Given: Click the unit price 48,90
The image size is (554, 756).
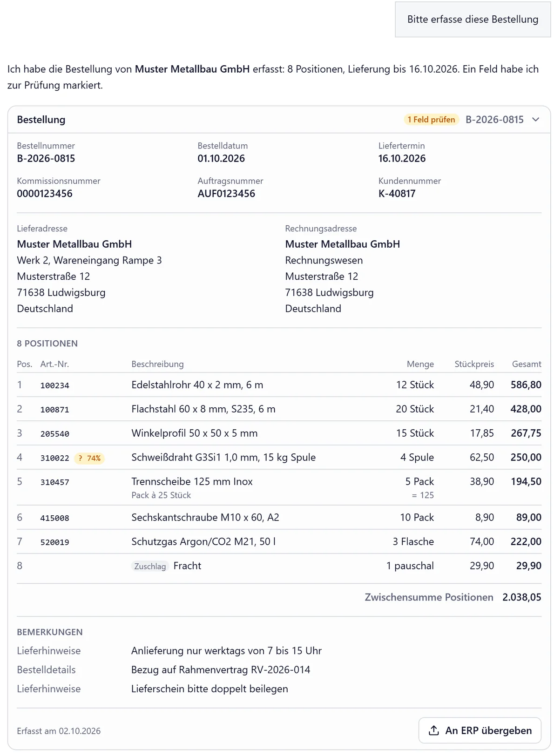Looking at the screenshot, I should click(x=482, y=385).
